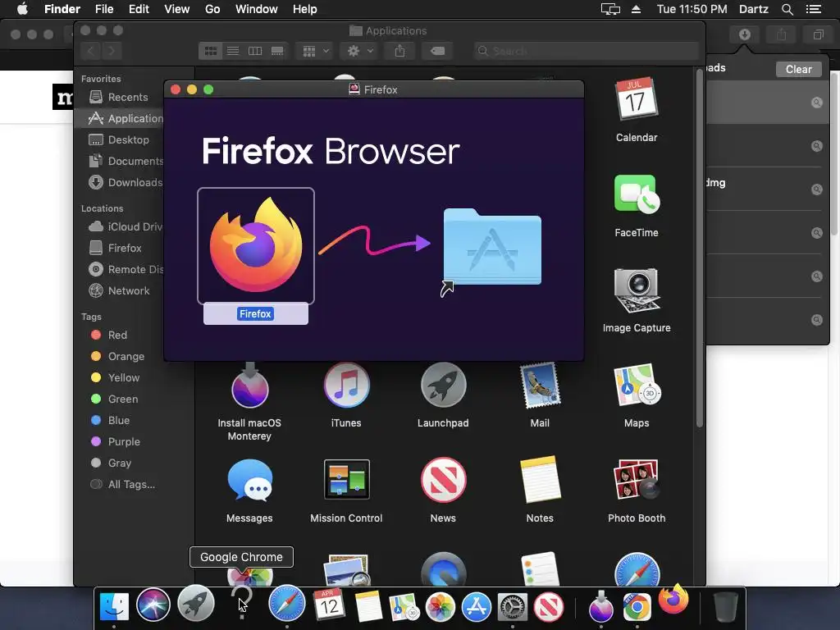Open the Notes icon in the Dock
The height and width of the screenshot is (630, 840).
point(368,606)
